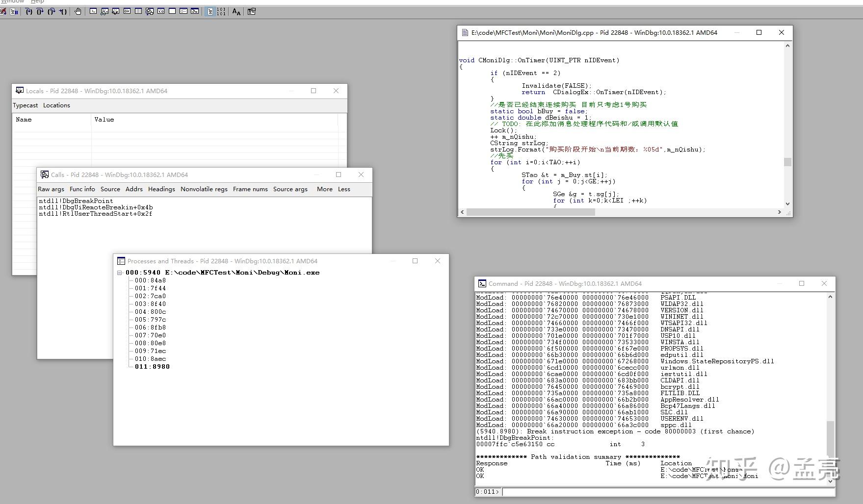Click the More button in Calls window
This screenshot has height=504, width=863.
[x=324, y=189]
